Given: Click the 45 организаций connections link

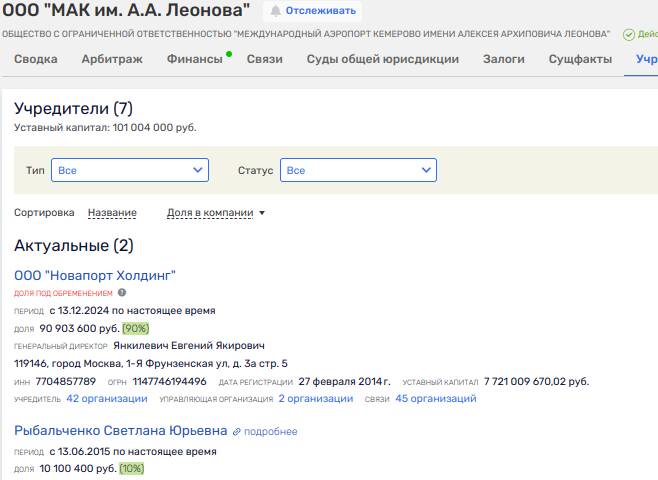Looking at the screenshot, I should (x=436, y=399).
